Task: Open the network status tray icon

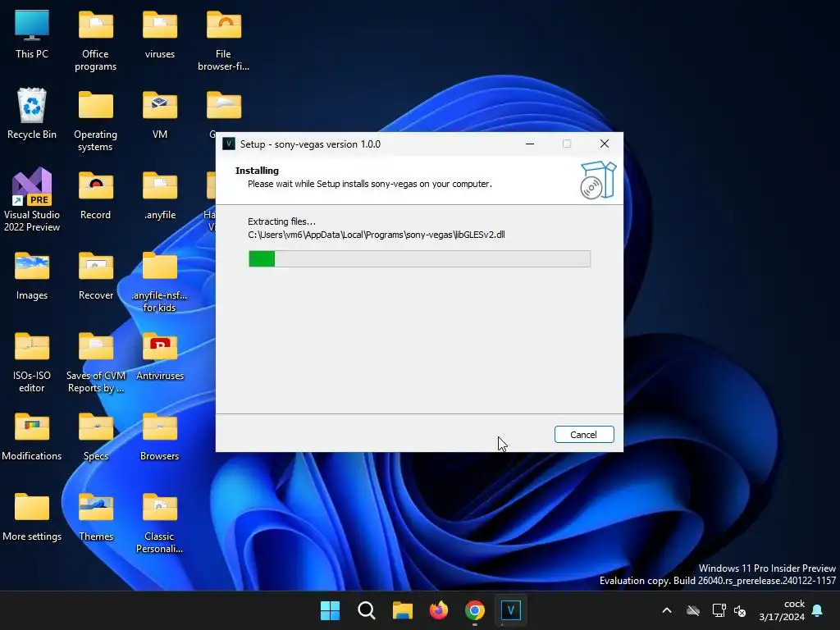Action: point(719,610)
